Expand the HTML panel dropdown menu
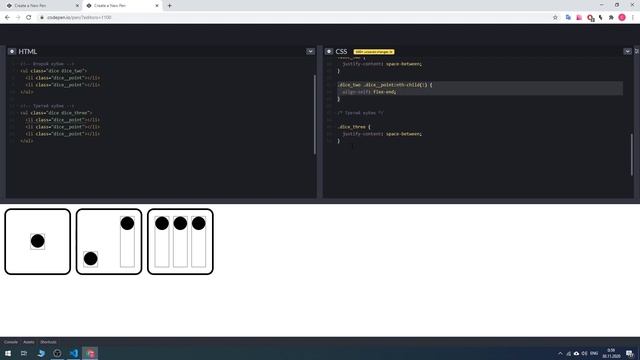This screenshot has width=640, height=360. 310,51
